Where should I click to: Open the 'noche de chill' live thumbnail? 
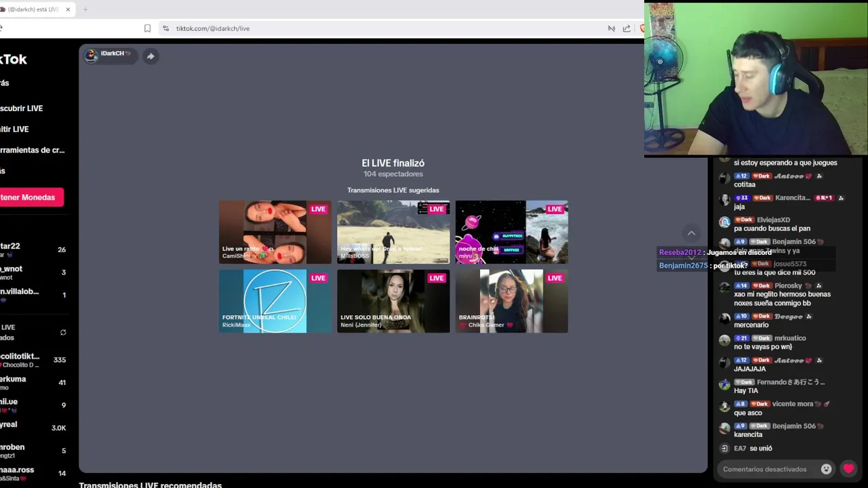(x=511, y=232)
